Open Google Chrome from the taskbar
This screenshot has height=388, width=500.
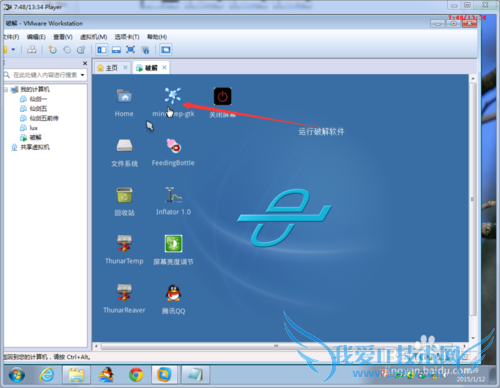[136, 375]
